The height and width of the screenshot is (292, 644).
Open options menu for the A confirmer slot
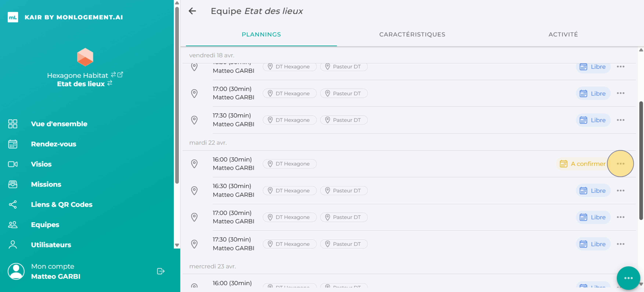pyautogui.click(x=620, y=164)
